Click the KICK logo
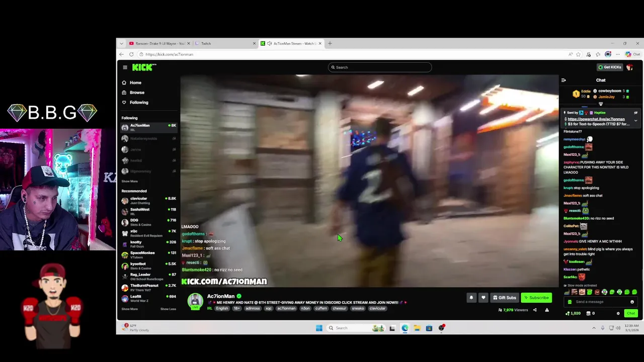644x362 pixels. pyautogui.click(x=144, y=67)
